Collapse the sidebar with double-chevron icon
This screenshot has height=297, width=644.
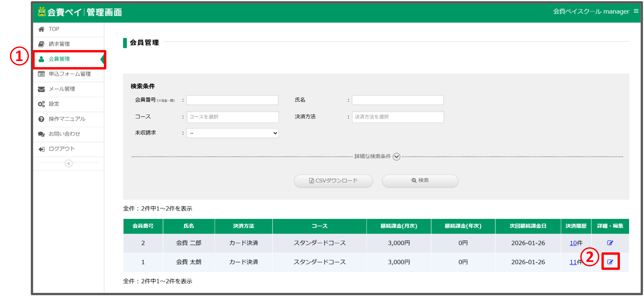coord(68,164)
